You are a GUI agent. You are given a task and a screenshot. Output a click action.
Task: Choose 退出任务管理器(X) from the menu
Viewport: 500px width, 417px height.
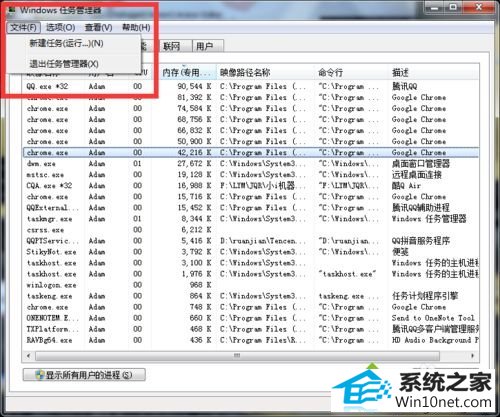pos(64,64)
